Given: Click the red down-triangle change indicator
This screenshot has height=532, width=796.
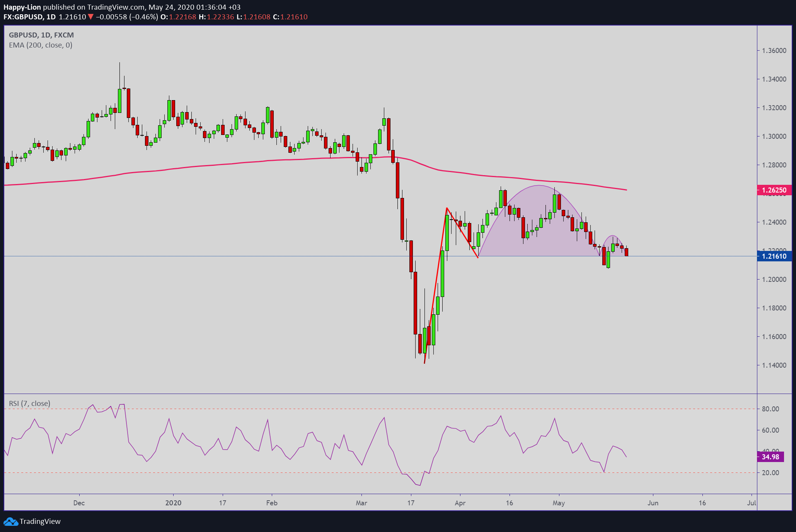Looking at the screenshot, I should (x=90, y=17).
